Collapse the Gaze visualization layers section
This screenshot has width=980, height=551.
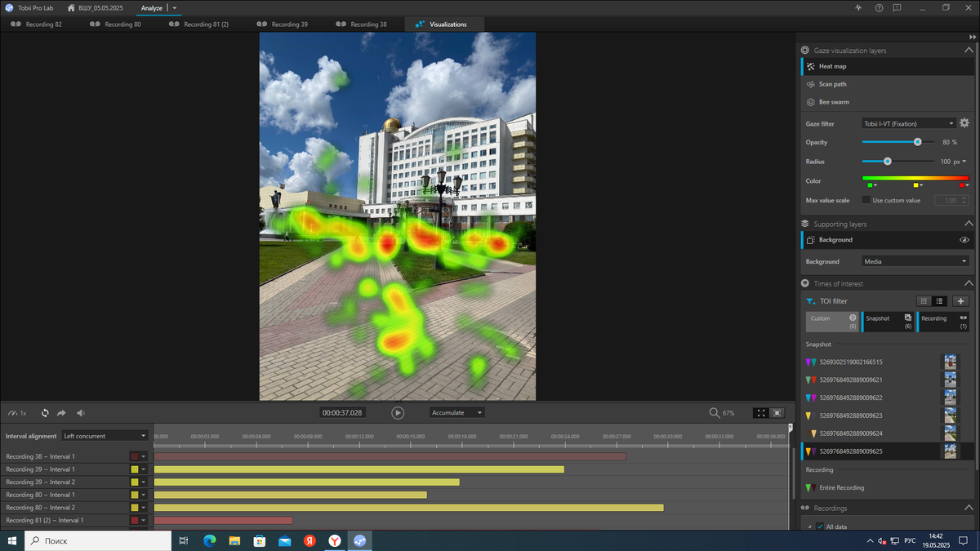tap(969, 51)
